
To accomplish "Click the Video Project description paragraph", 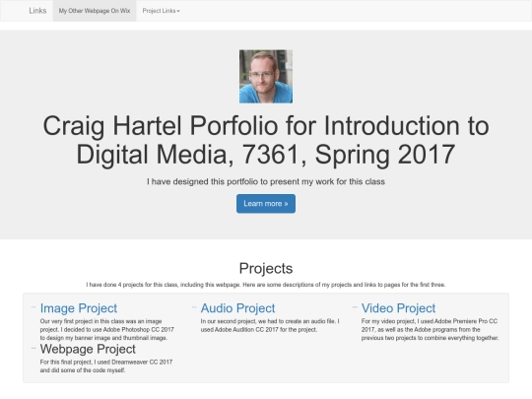I will [430, 329].
